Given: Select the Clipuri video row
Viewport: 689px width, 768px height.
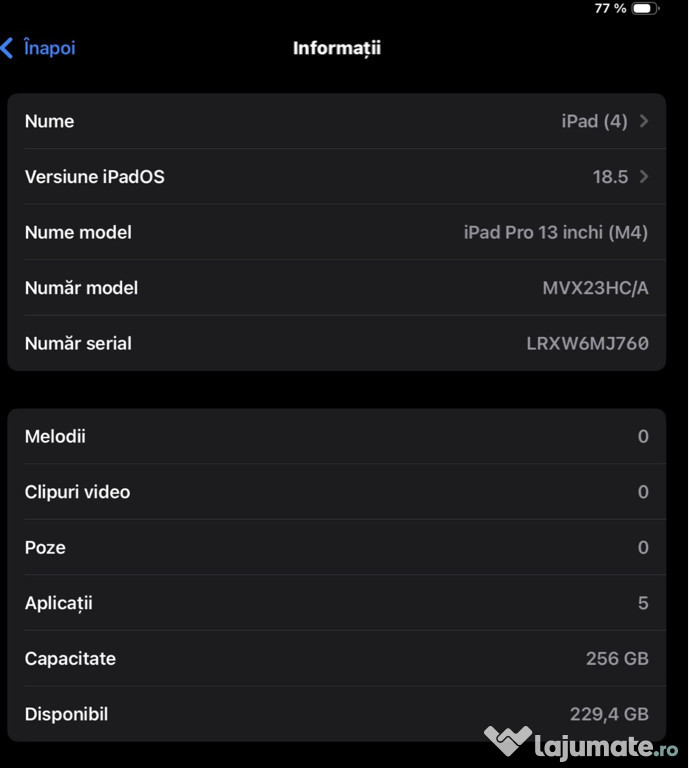Looking at the screenshot, I should coord(336,492).
